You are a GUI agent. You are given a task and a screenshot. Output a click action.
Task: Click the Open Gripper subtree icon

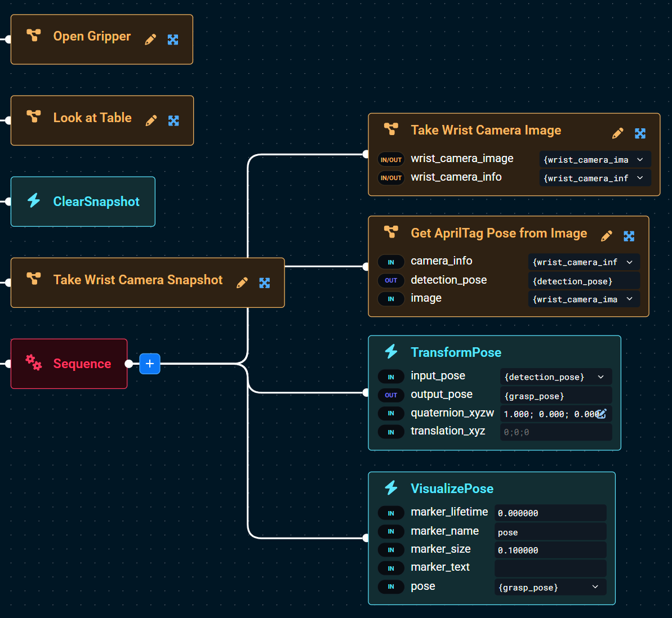[x=34, y=35]
